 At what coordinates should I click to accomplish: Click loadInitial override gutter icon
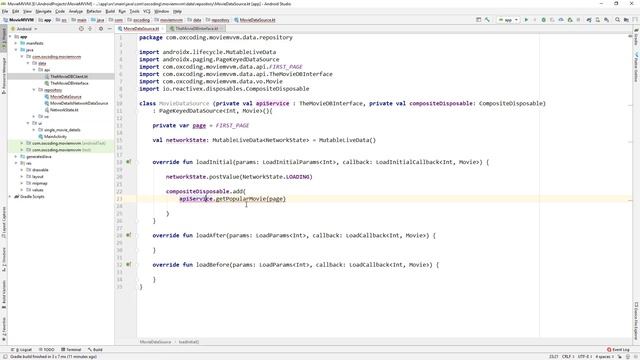click(x=129, y=162)
